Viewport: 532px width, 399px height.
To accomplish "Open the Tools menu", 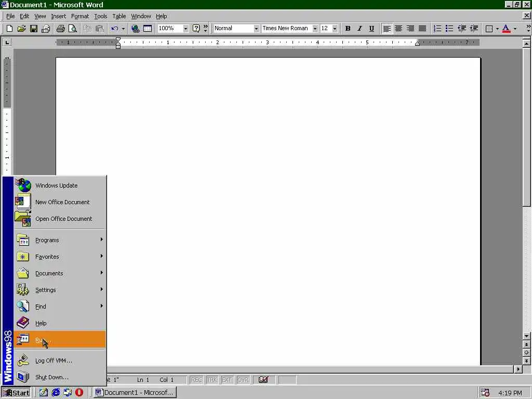I will click(100, 16).
